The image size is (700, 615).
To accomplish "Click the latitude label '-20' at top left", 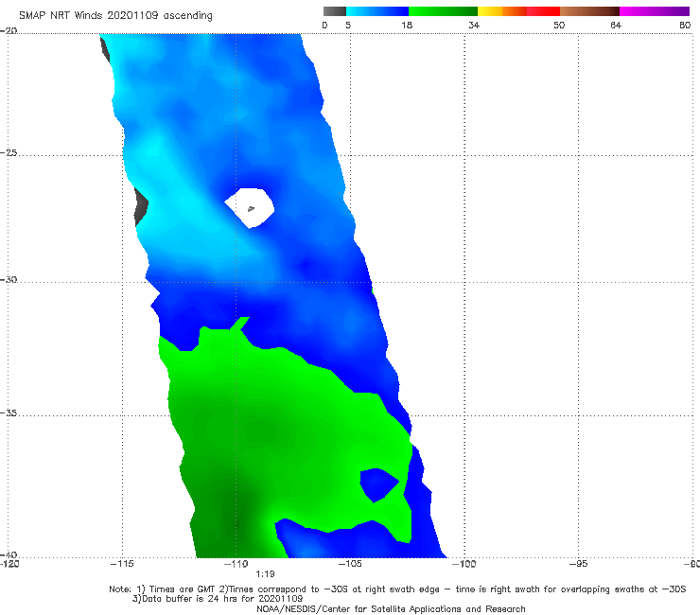I will coord(9,30).
